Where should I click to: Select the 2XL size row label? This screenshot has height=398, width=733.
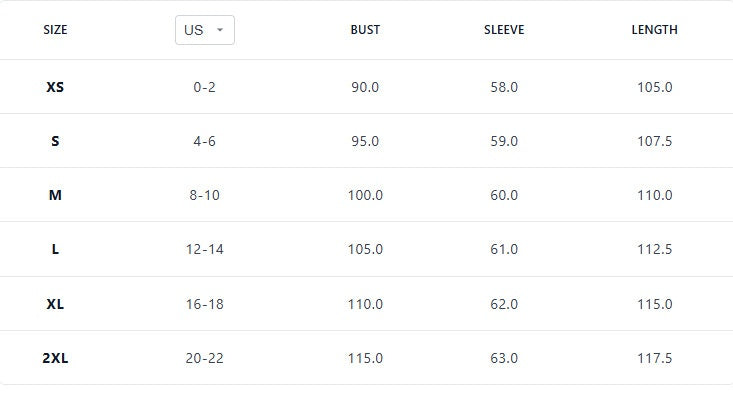coord(55,358)
